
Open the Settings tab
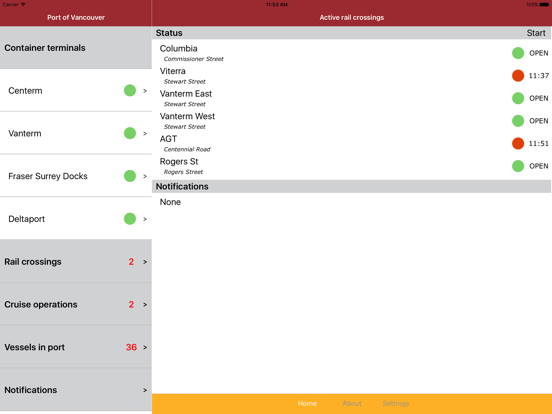click(x=396, y=403)
